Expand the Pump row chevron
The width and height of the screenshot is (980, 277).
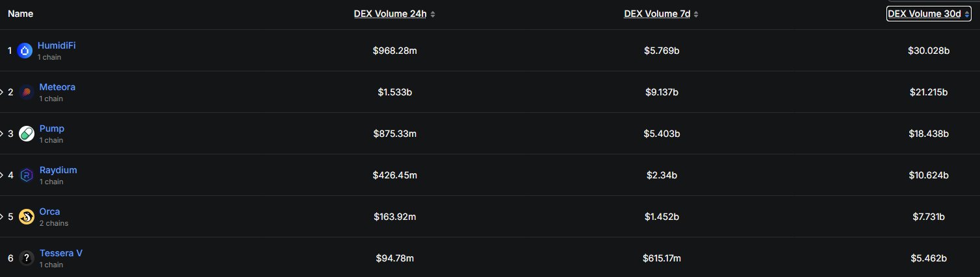(2, 134)
